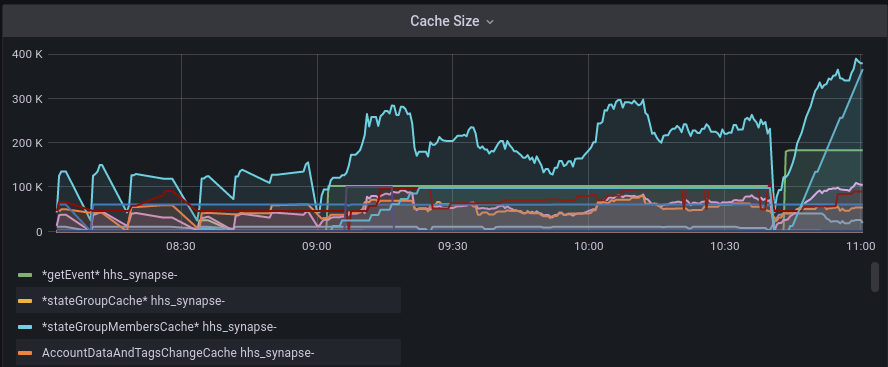Toggle the AccountDataAndTagsChangeCache hhs_synapse- legend series
Screen dimensions: 888x367
click(178, 353)
